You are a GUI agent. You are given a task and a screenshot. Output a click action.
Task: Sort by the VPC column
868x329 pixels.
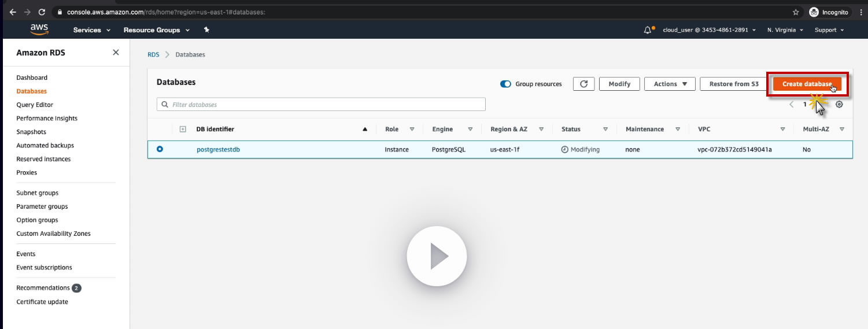pos(782,130)
